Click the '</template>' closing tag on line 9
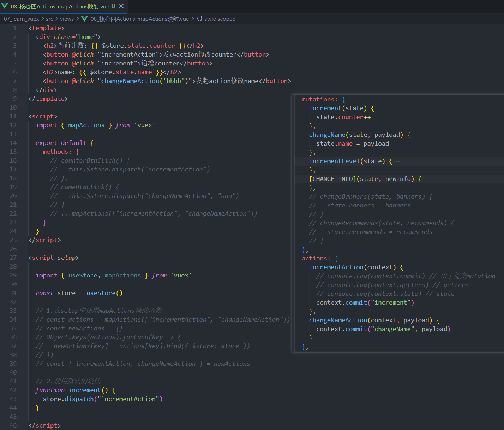Image resolution: width=504 pixels, height=430 pixels. click(48, 99)
